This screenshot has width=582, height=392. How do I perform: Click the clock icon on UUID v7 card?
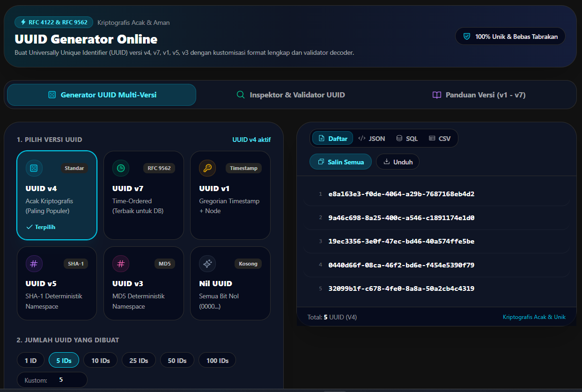pos(121,168)
